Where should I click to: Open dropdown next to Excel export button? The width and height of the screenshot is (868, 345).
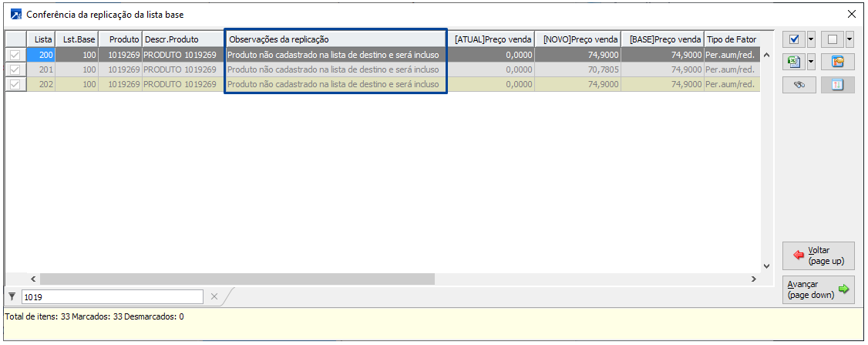coord(812,62)
